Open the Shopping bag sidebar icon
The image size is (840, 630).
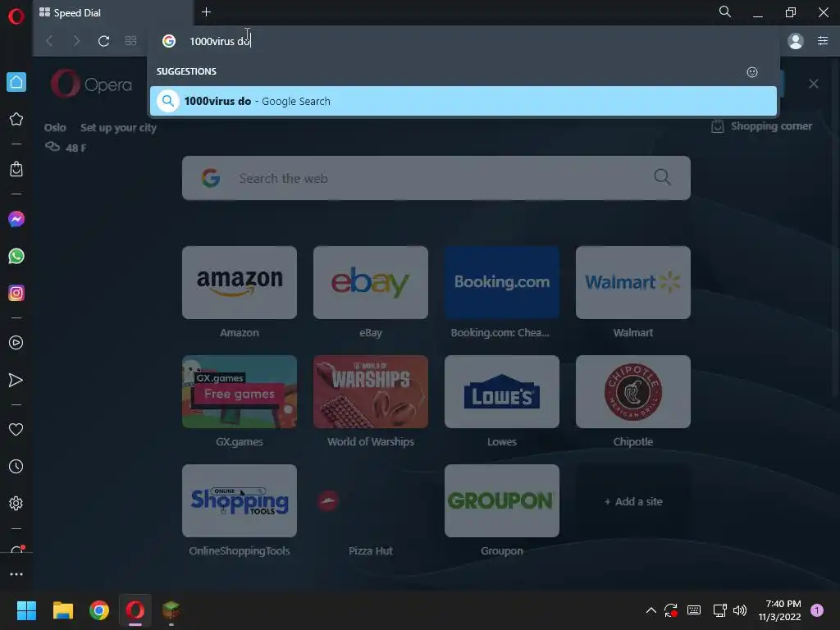coord(16,169)
